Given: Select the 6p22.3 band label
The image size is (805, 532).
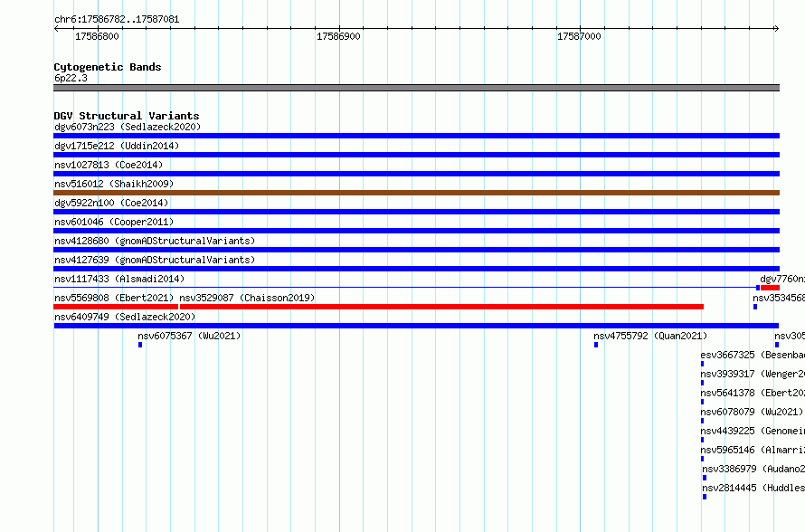Looking at the screenshot, I should click(71, 78).
